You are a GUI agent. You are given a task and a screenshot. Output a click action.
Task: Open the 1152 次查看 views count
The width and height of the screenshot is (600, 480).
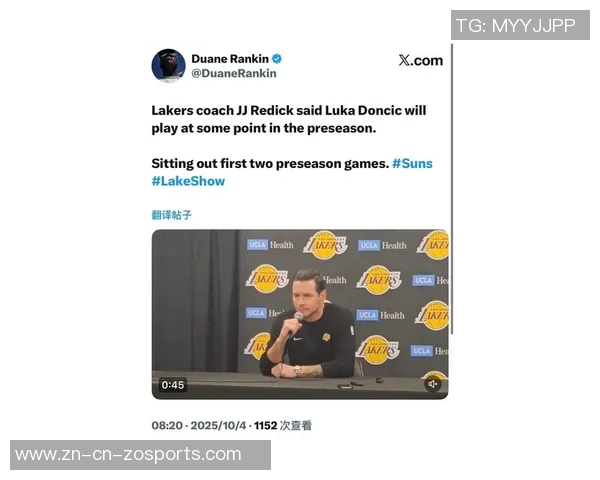(283, 425)
